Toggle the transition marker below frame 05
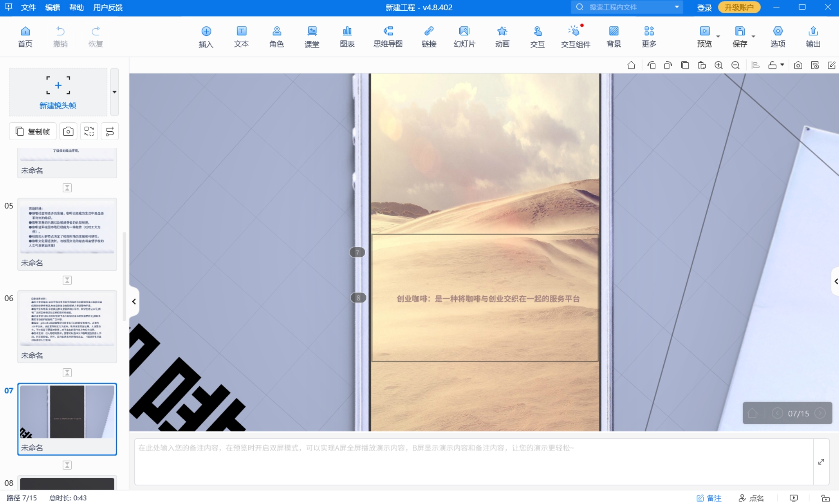The height and width of the screenshot is (504, 839). coord(67,280)
